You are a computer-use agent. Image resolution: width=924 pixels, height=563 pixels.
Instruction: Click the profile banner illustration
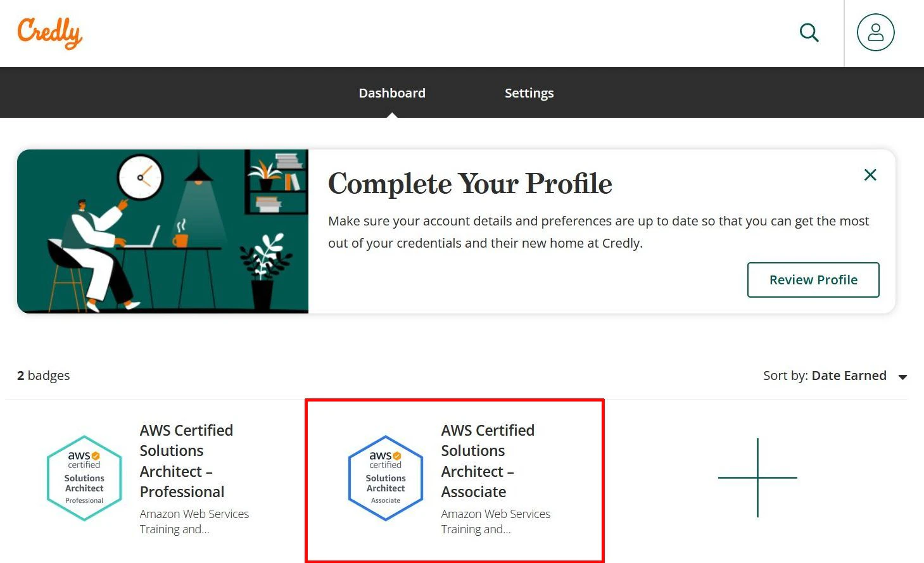pos(163,231)
